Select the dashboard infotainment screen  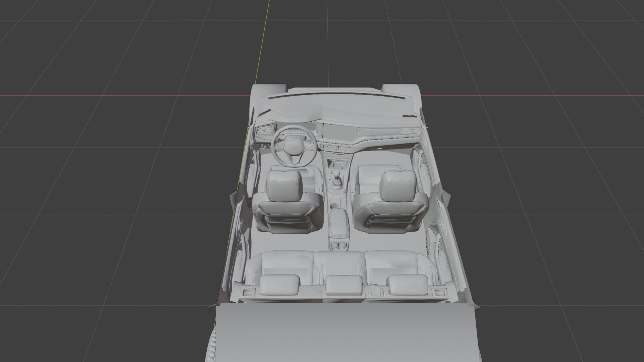tap(338, 132)
